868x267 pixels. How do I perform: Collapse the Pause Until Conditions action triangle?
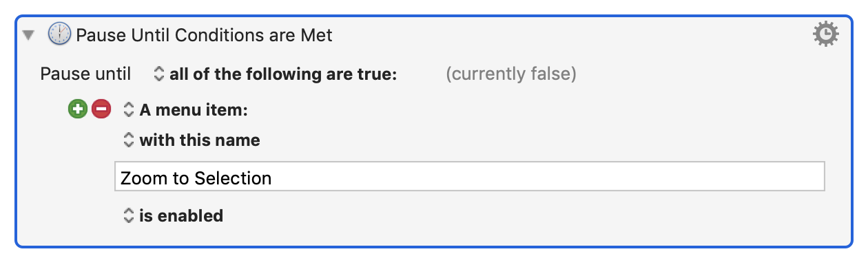(x=28, y=34)
